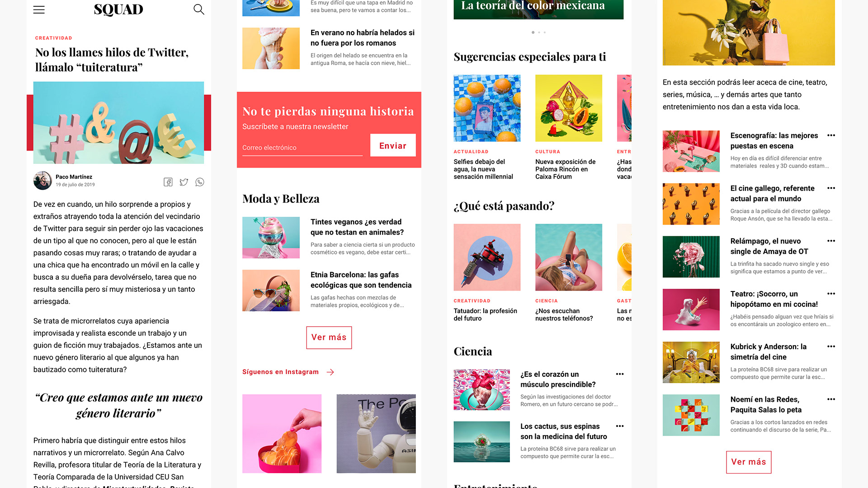868x488 pixels.
Task: Open options for the cactus medicina article
Action: [620, 426]
